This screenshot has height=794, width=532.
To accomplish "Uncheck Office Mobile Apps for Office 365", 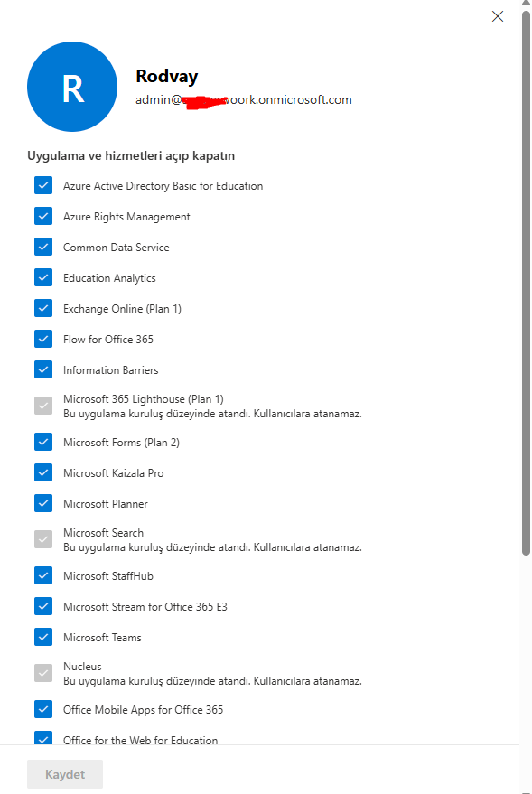I will click(x=43, y=709).
